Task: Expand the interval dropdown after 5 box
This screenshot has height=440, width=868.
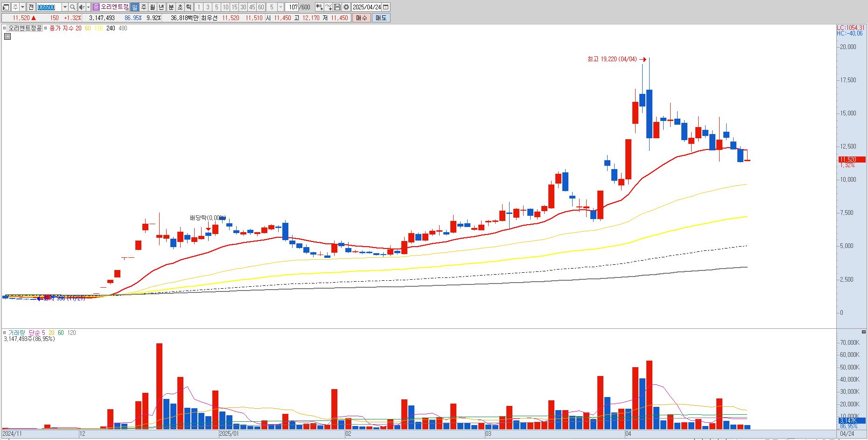Action: tap(280, 7)
